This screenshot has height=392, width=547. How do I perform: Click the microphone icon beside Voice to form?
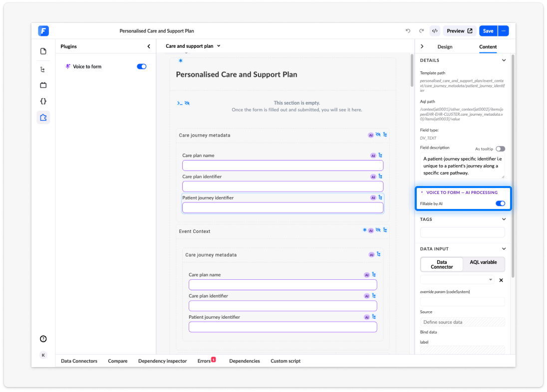coord(68,66)
